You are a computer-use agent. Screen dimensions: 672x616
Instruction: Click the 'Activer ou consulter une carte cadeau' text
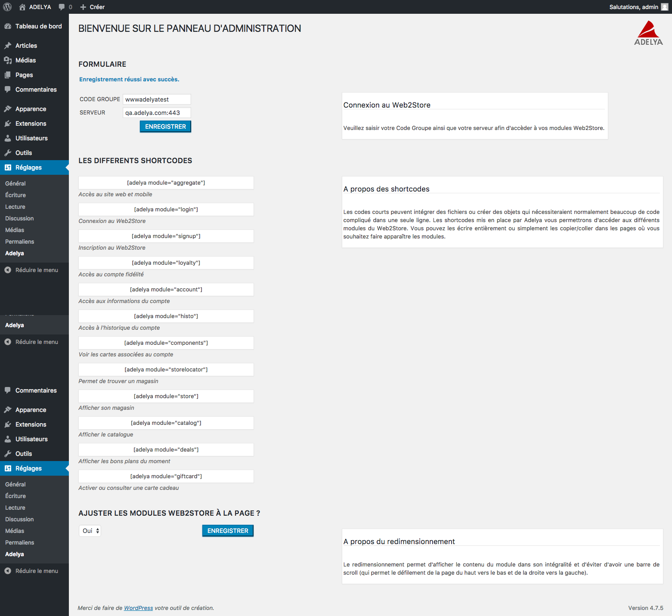129,488
